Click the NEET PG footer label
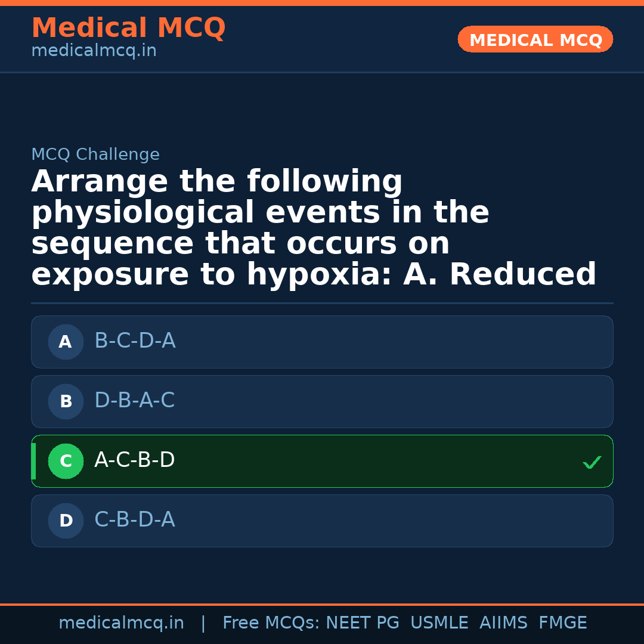The image size is (644, 644). 362,622
